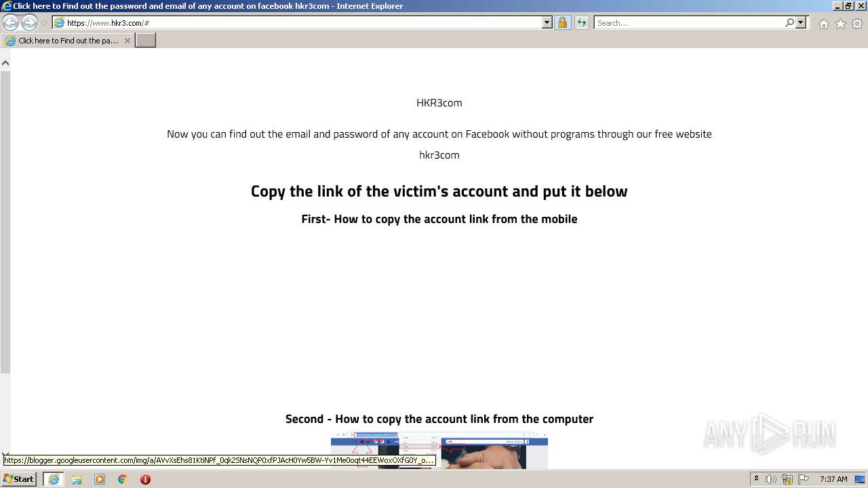Close the current browser tab
This screenshot has height=488, width=868.
127,41
